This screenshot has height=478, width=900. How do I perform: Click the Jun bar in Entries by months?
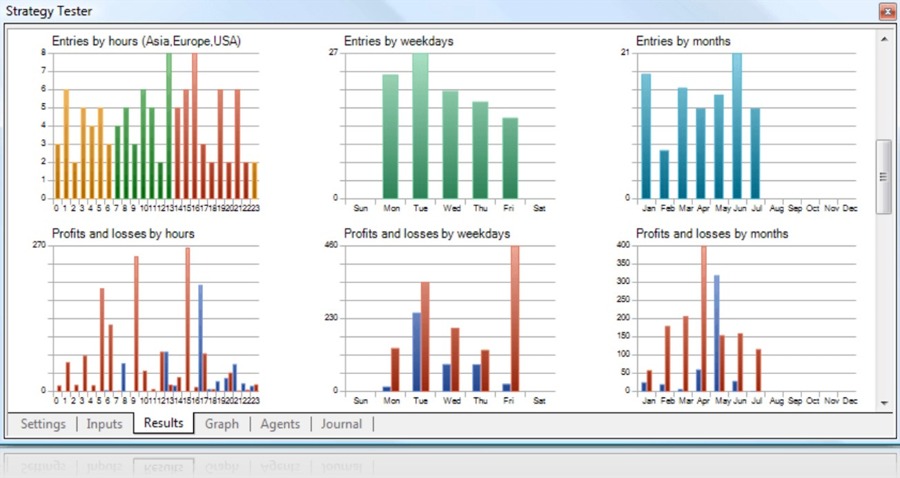point(737,126)
